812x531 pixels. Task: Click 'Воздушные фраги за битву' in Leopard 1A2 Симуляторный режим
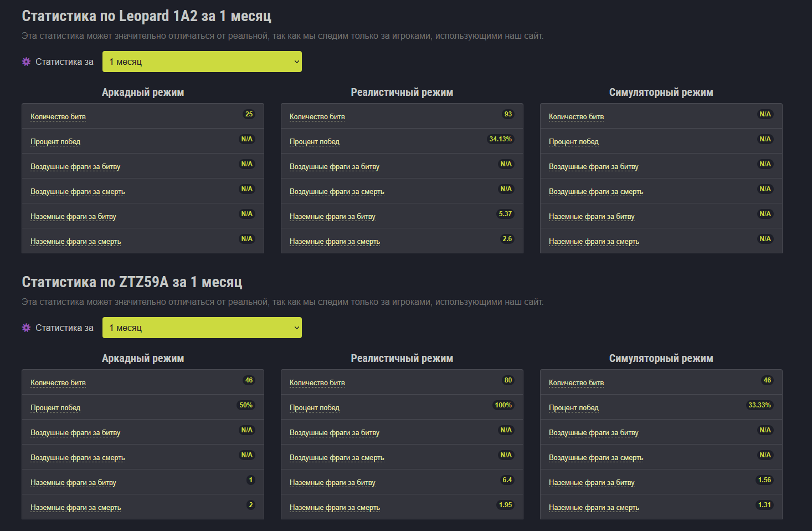point(594,166)
